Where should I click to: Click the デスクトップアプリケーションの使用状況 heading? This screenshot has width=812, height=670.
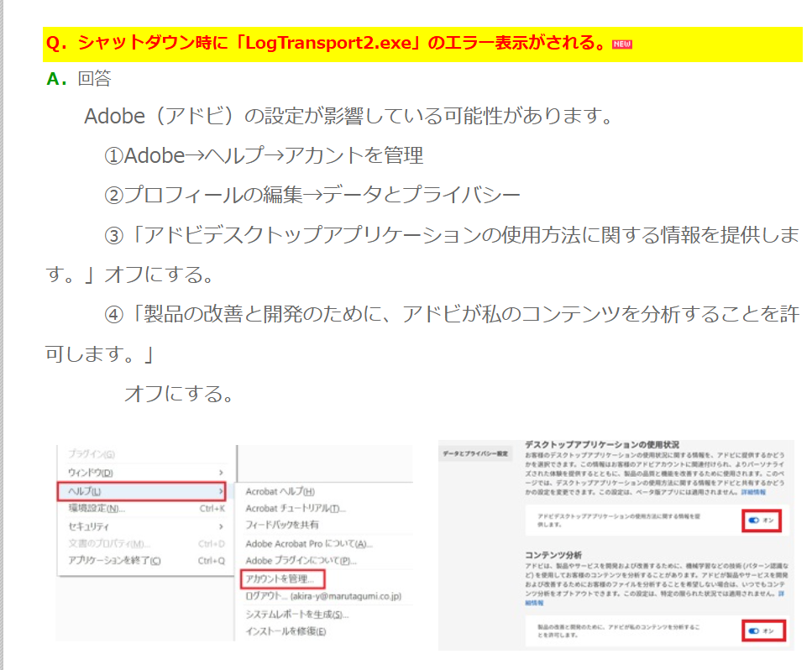point(602,445)
